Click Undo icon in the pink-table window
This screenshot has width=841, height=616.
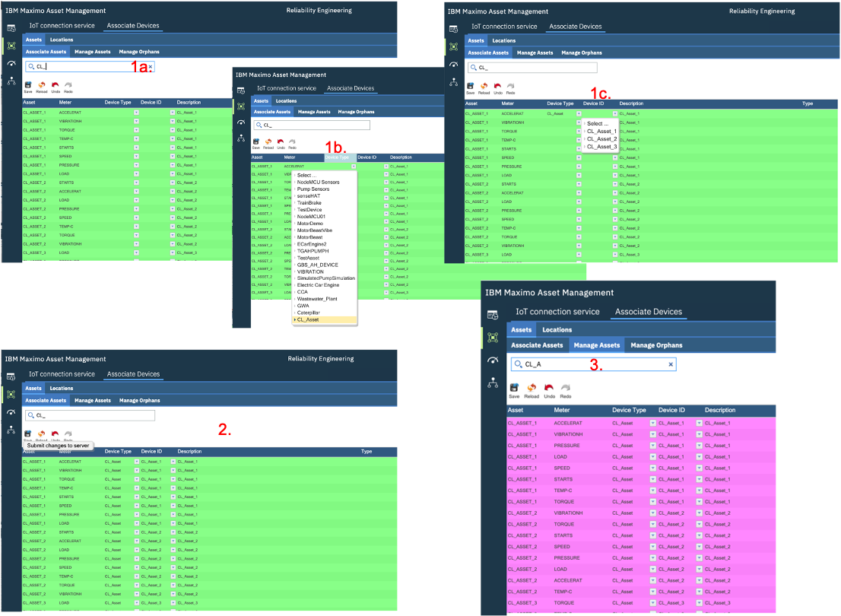pyautogui.click(x=549, y=387)
